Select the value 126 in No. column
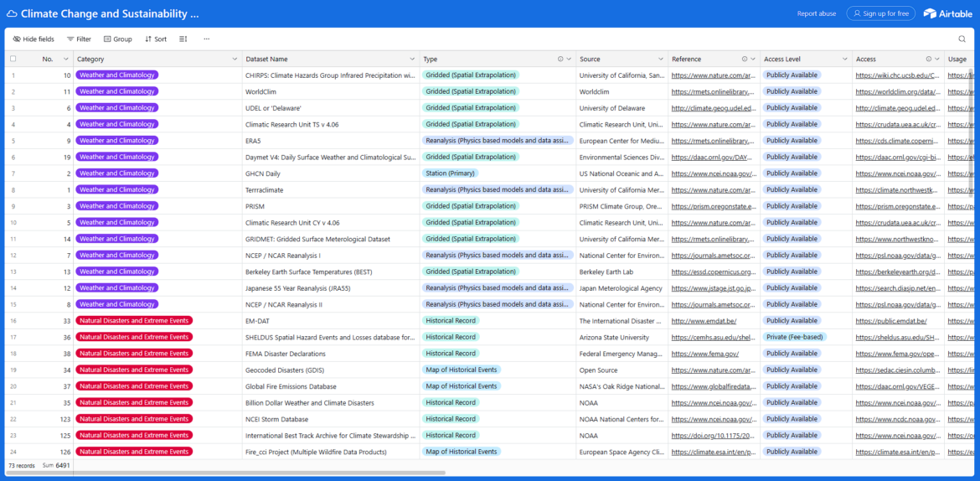This screenshot has width=980, height=481. (65, 452)
